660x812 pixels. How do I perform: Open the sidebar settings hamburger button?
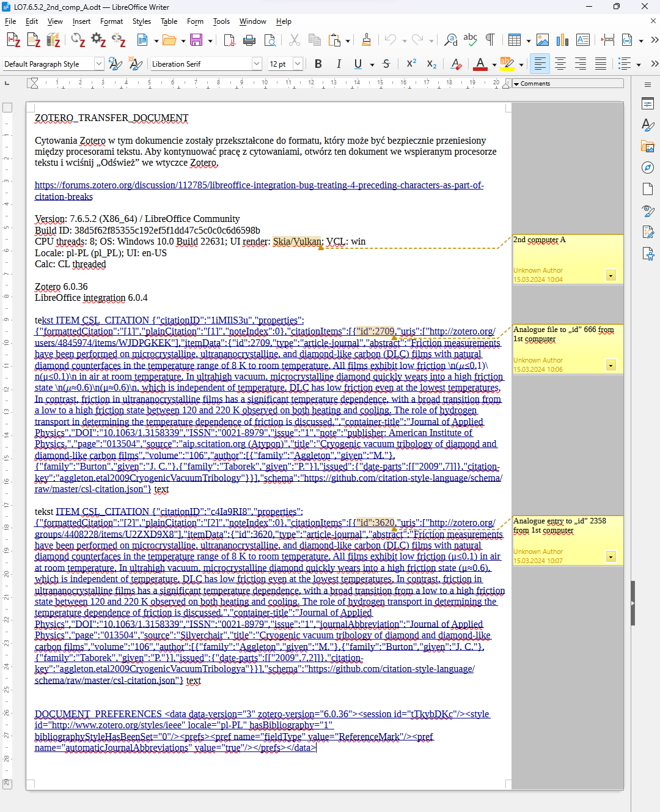[648, 84]
